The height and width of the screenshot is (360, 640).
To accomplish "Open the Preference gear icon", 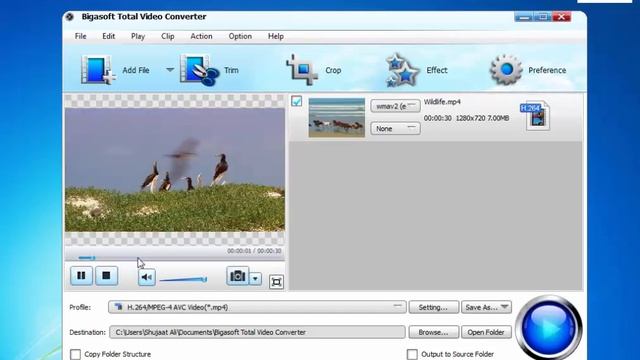I will [x=506, y=70].
